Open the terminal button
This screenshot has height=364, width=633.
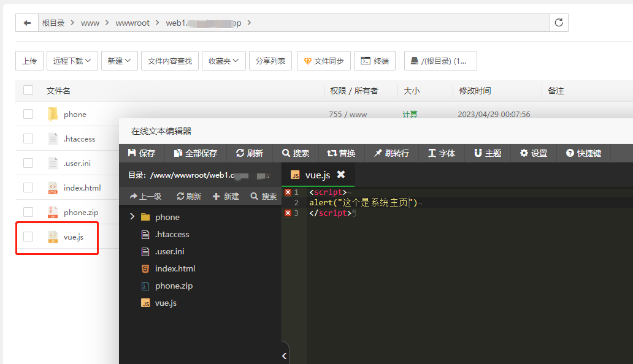point(375,61)
